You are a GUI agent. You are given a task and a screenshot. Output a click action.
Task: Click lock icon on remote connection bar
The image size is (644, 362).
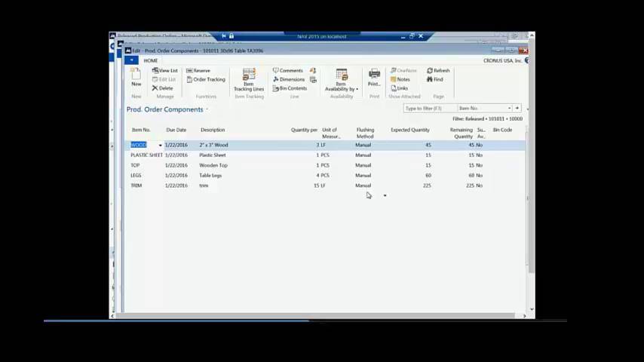[x=232, y=36]
